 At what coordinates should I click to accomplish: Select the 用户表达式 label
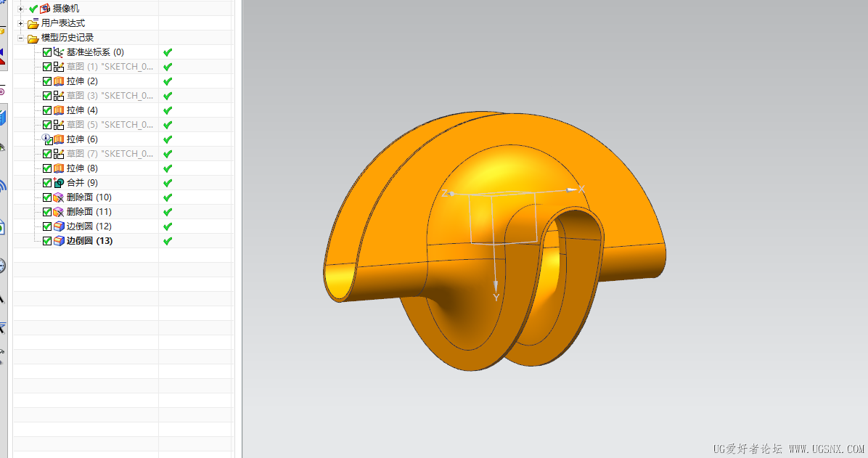63,23
